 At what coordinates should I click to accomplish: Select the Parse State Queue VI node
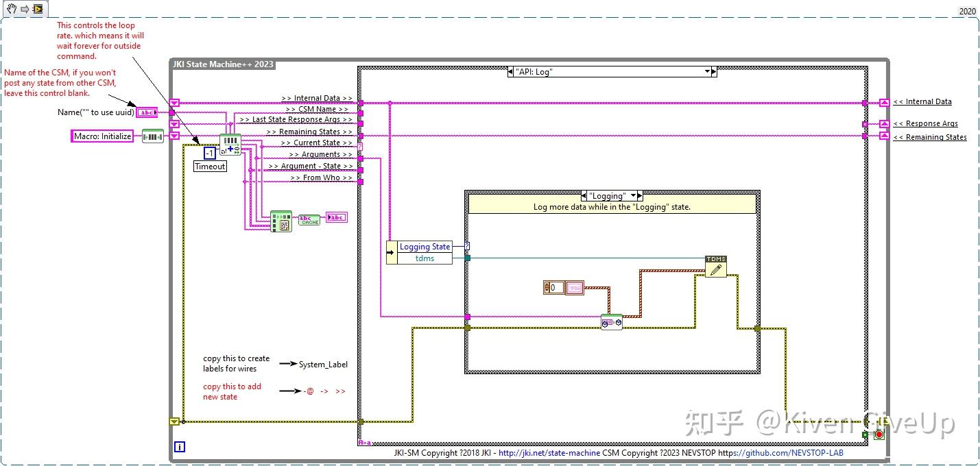(x=230, y=145)
